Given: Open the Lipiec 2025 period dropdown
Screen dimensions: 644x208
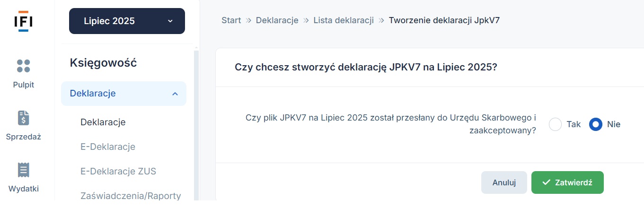Looking at the screenshot, I should click(x=127, y=21).
